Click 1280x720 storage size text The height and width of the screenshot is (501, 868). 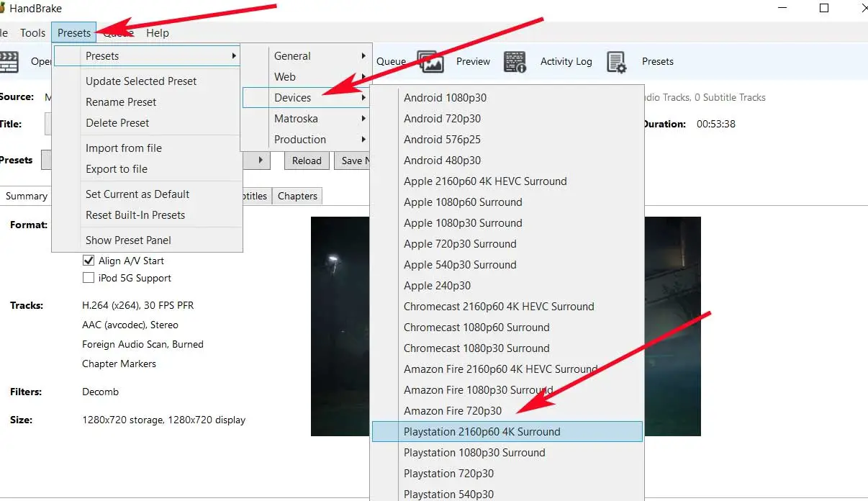[122, 420]
